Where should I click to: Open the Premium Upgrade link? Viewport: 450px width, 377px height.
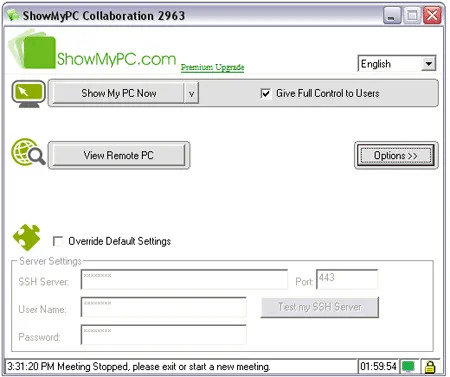(x=212, y=67)
